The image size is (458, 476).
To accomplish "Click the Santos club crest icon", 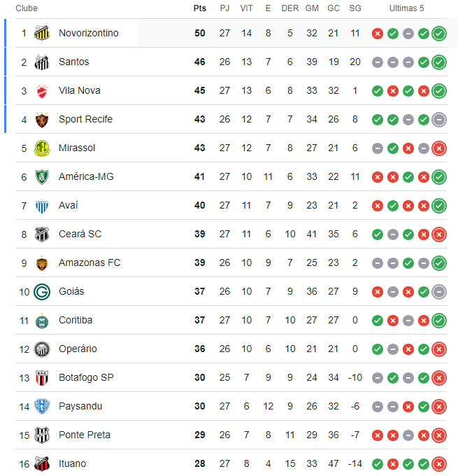I will point(42,62).
